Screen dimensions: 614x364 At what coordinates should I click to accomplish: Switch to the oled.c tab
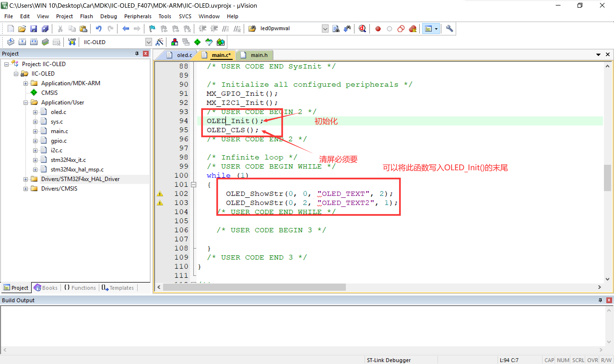point(184,55)
